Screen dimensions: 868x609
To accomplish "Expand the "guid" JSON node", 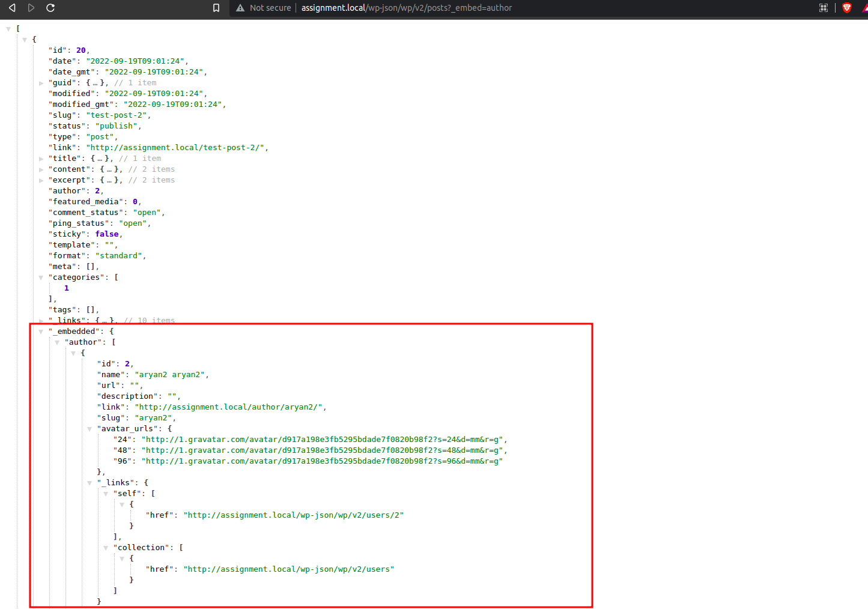I will [41, 83].
